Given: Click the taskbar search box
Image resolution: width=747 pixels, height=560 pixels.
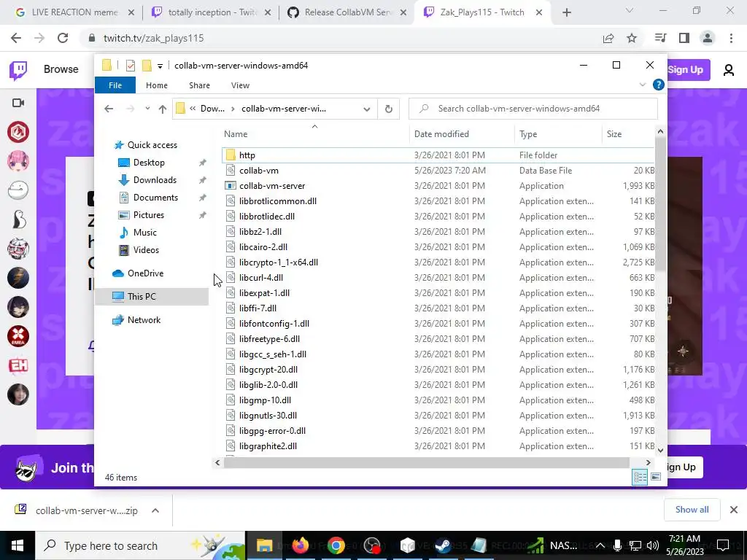Looking at the screenshot, I should tap(140, 545).
